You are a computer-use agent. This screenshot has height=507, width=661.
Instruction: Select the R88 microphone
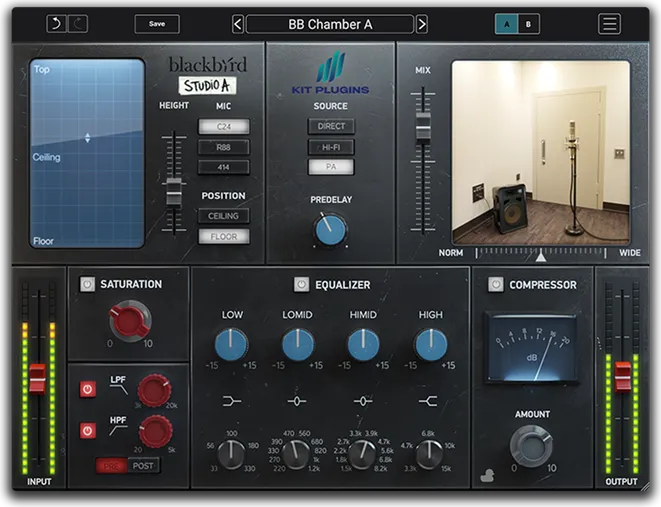223,147
